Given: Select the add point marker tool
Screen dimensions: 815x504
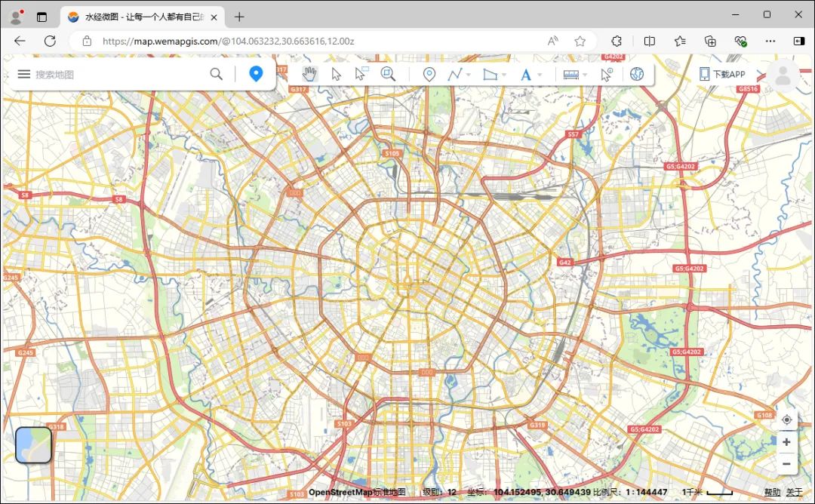Looking at the screenshot, I should 429,74.
